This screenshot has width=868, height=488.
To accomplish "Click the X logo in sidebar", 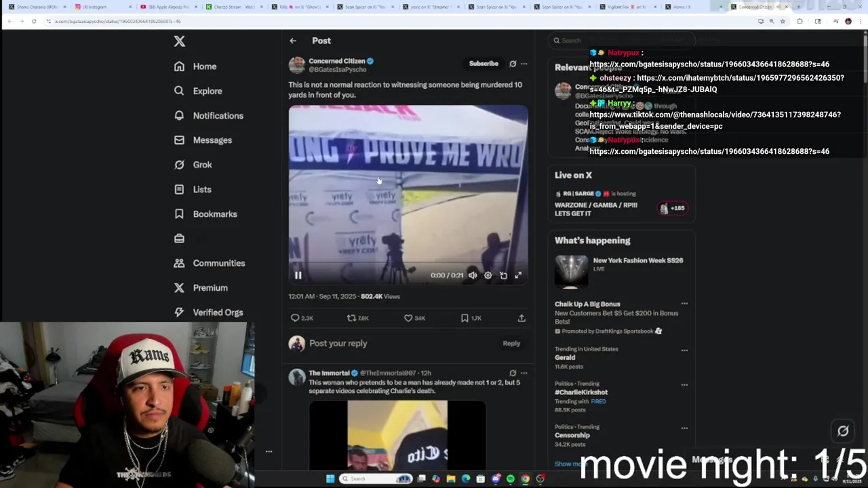I will coord(179,41).
